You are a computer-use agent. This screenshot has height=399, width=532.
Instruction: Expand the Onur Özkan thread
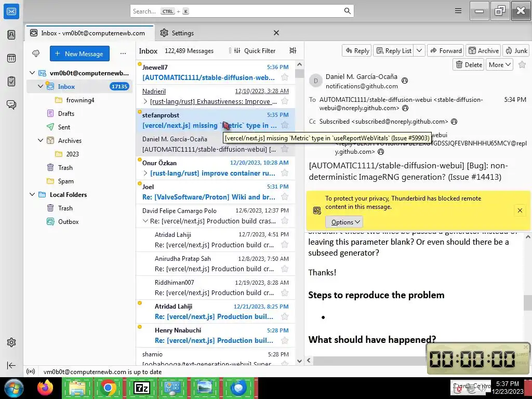pos(145,173)
